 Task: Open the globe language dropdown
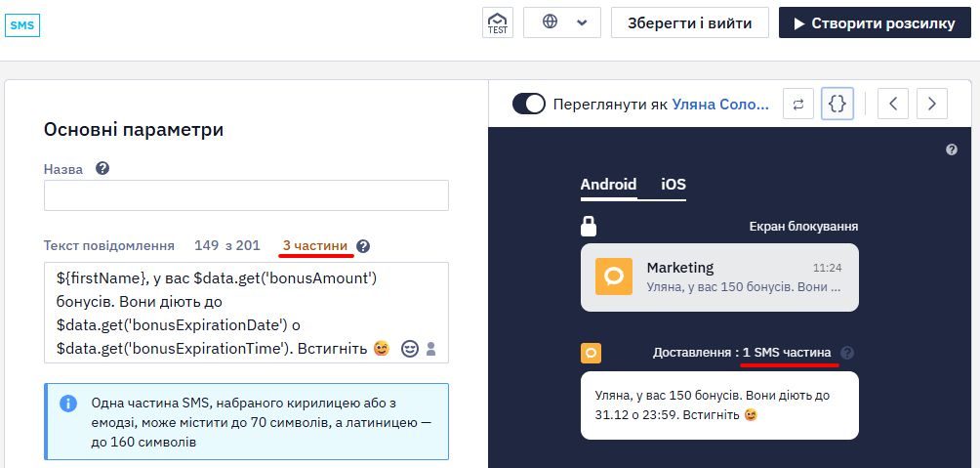[562, 22]
